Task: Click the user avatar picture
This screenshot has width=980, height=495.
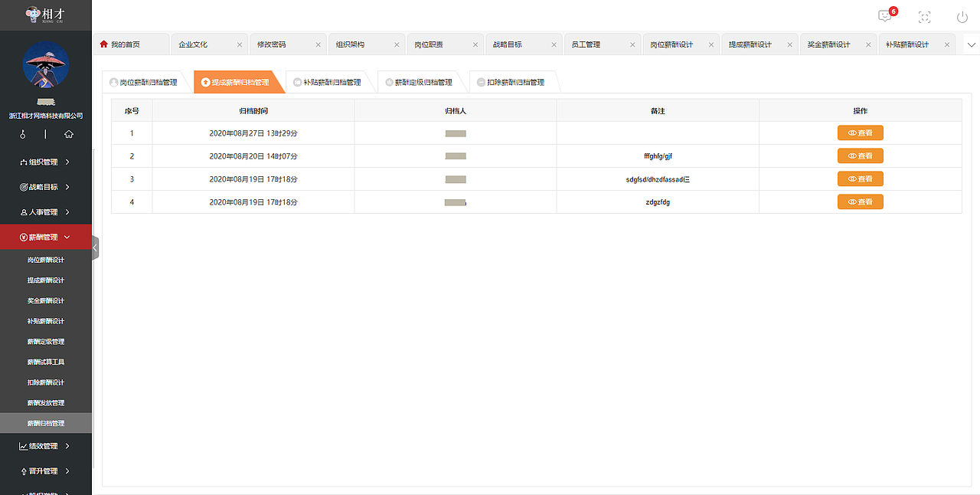Action: coord(46,65)
